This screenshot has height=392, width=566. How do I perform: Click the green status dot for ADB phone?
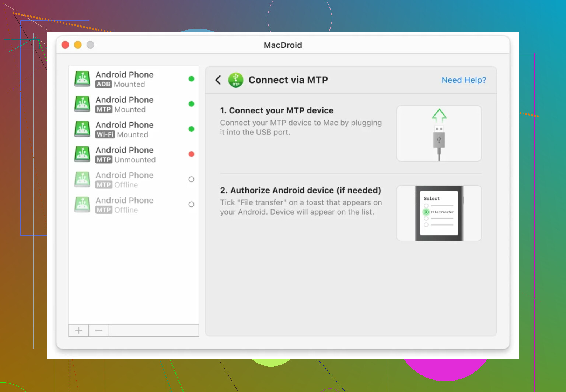pos(191,79)
